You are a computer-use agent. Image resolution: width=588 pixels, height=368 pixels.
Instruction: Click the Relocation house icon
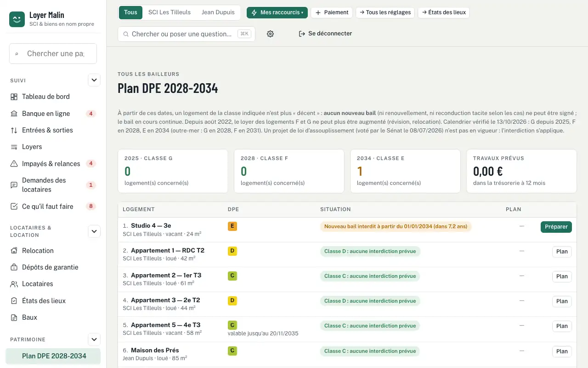[14, 251]
